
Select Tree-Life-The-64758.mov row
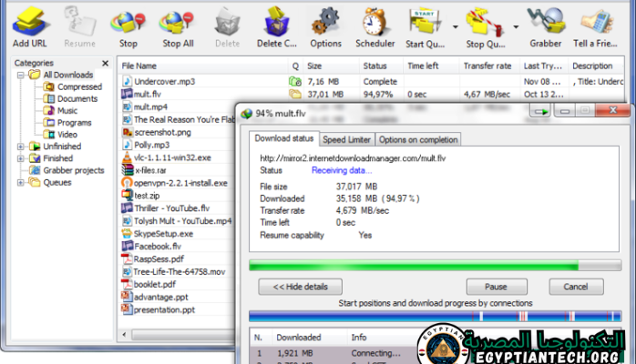[178, 272]
